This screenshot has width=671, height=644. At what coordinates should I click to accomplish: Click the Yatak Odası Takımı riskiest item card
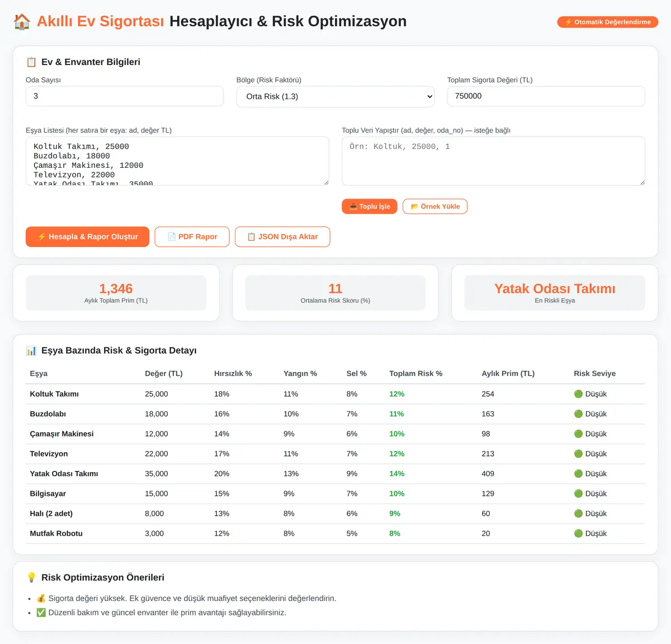point(555,293)
